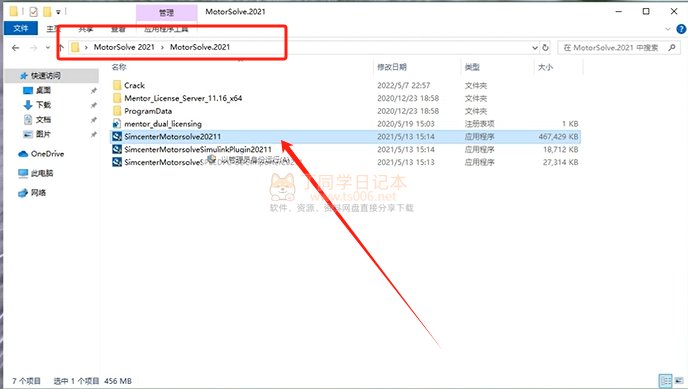Go forward with the forward arrow
688x389 pixels.
point(33,47)
